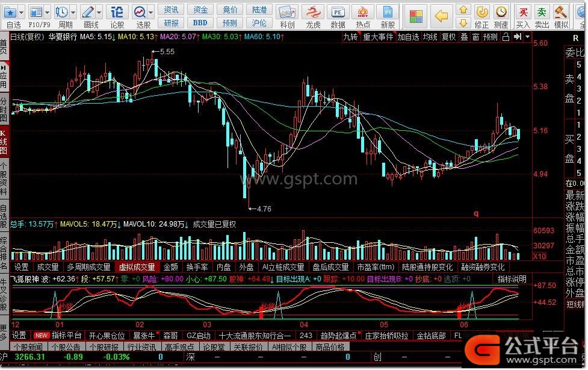Toggle the 九转 indicator on the chart
The width and height of the screenshot is (588, 370).
tap(350, 37)
